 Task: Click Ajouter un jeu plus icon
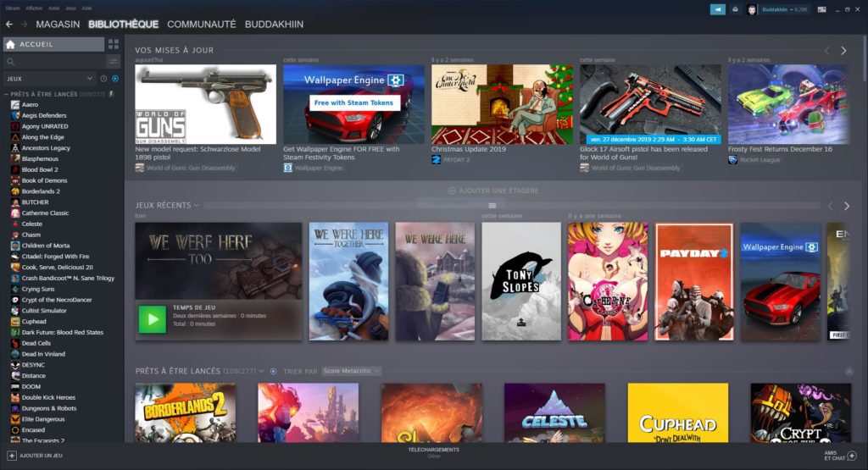click(x=12, y=456)
